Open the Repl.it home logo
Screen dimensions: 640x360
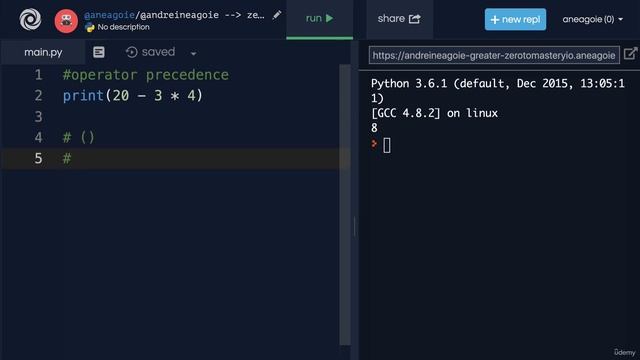[30, 19]
